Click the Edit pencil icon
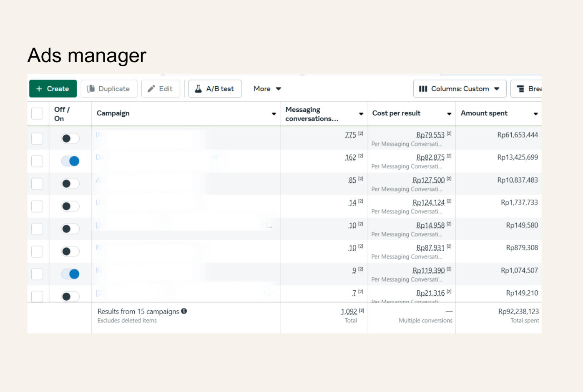This screenshot has width=583, height=392. (x=151, y=89)
